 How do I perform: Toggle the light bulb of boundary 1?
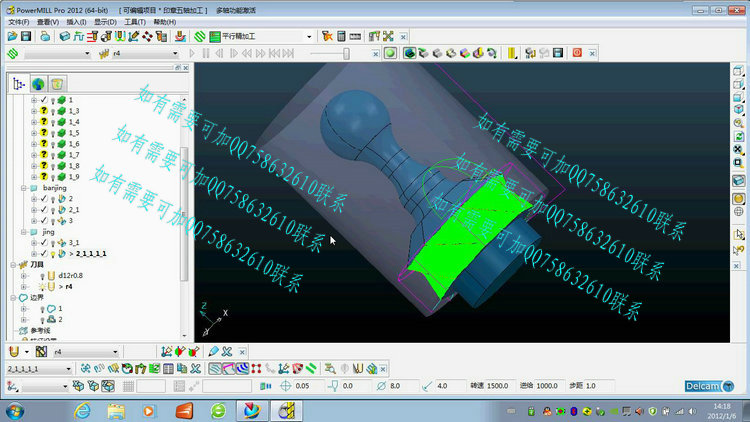(x=43, y=309)
